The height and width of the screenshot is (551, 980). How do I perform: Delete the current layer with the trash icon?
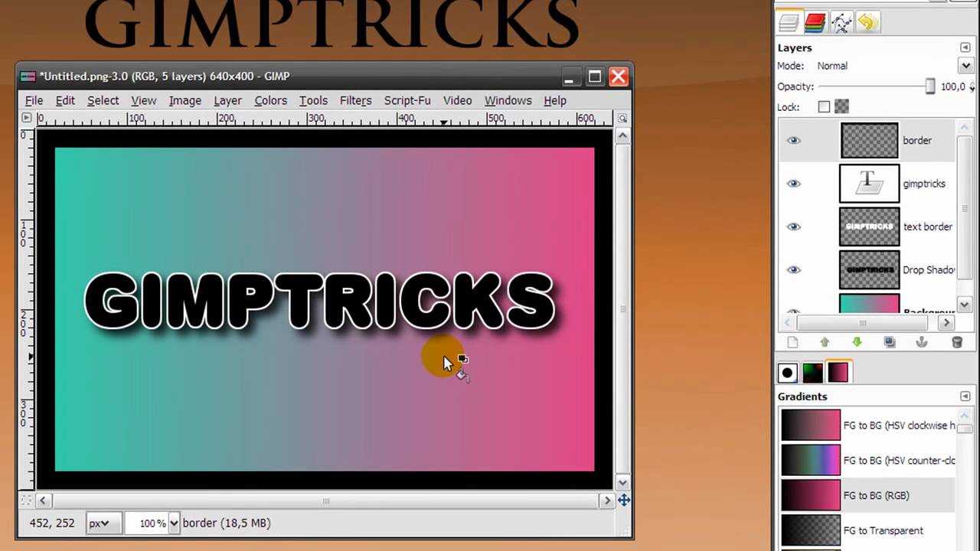pos(957,342)
